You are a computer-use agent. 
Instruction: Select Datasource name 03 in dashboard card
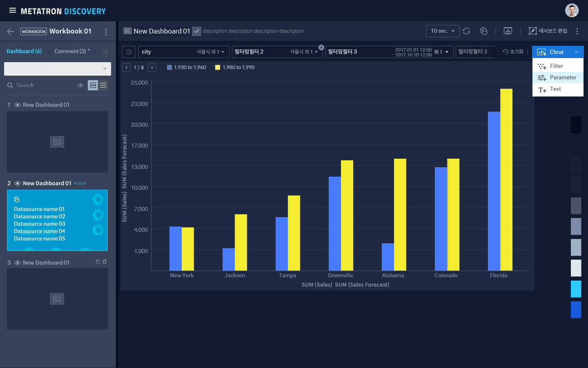[40, 224]
